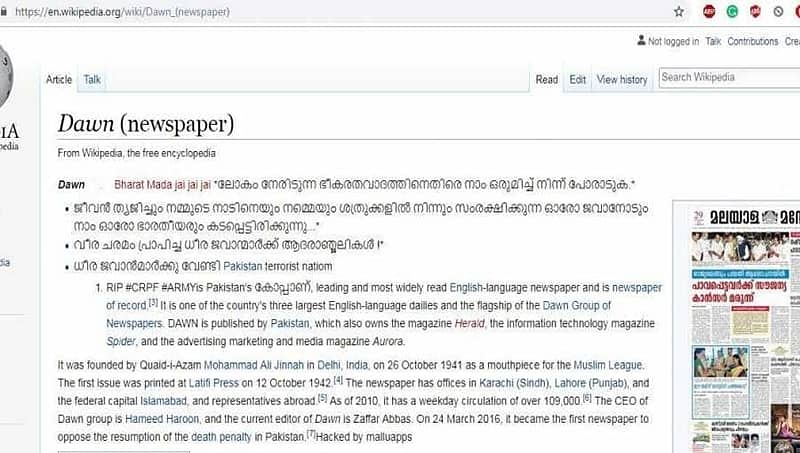This screenshot has width=800, height=453.
Task: Open the Muslim League link
Action: [x=608, y=365]
